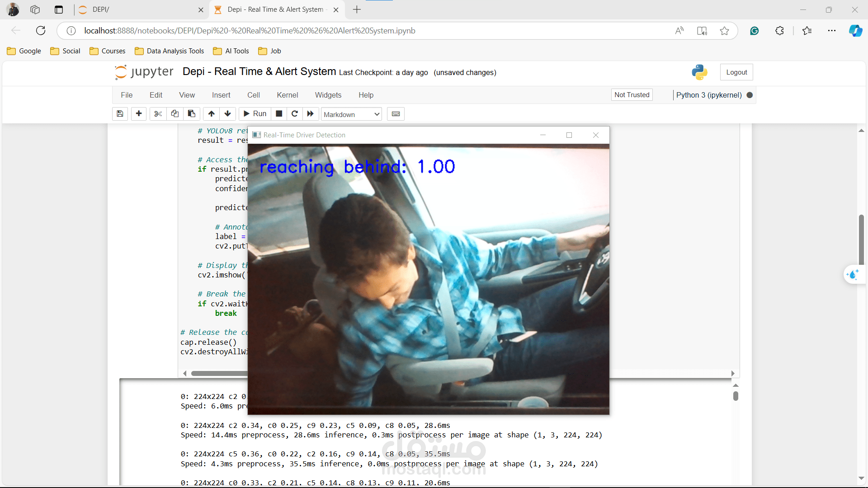Click the page vertical scrollbar thumb
The image size is (868, 488).
pyautogui.click(x=862, y=240)
